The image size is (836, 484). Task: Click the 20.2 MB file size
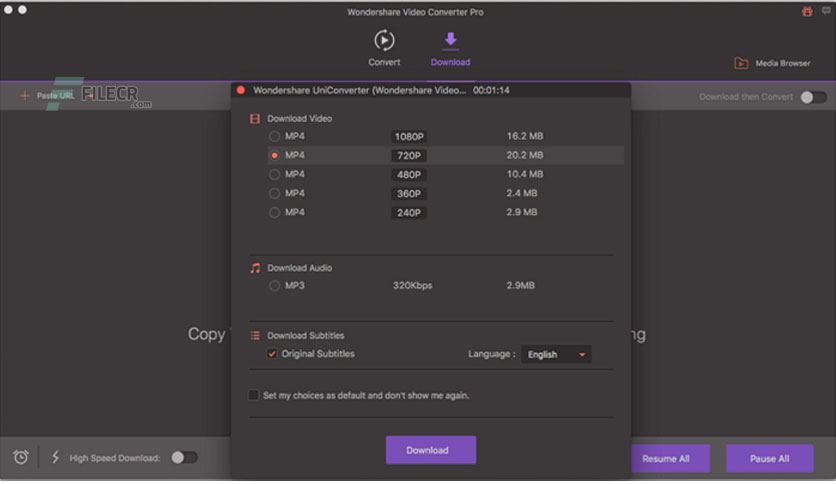pos(525,156)
